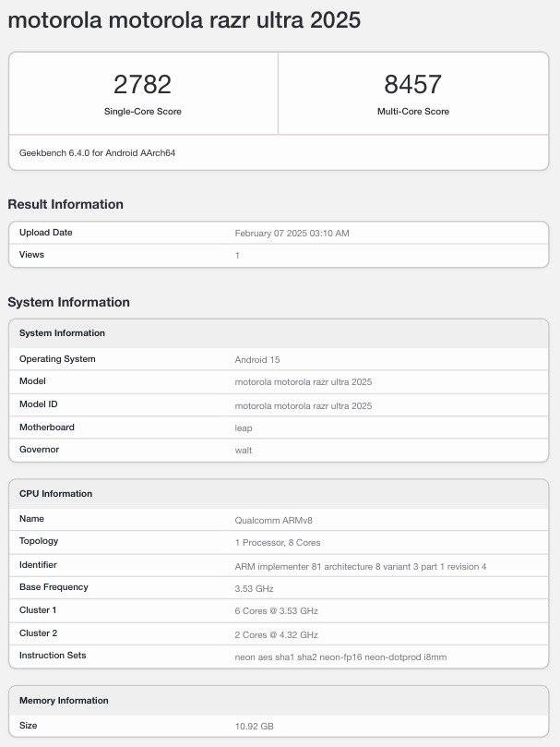The image size is (560, 747).
Task: Select the Android 15 value
Action: [257, 360]
